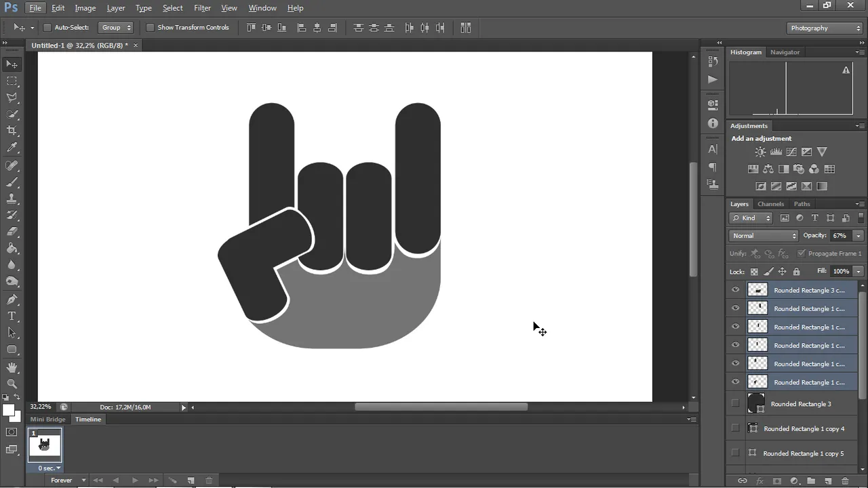Click the Opacity 67% value field
The image size is (868, 488).
[841, 236]
